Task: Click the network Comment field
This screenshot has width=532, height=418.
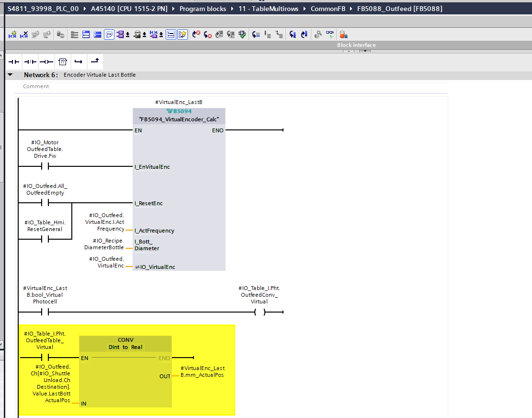Action: point(235,87)
